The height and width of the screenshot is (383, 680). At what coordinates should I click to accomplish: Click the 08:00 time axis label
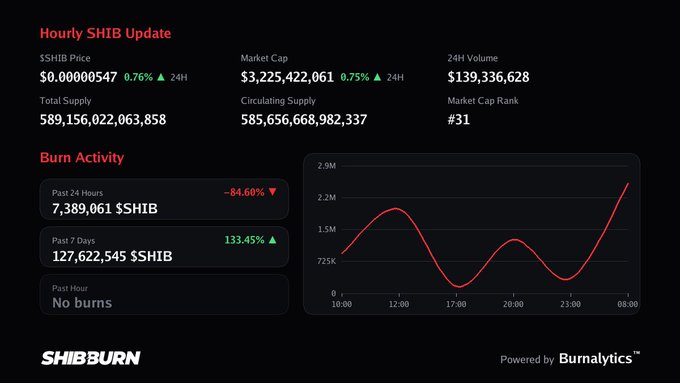tap(628, 304)
